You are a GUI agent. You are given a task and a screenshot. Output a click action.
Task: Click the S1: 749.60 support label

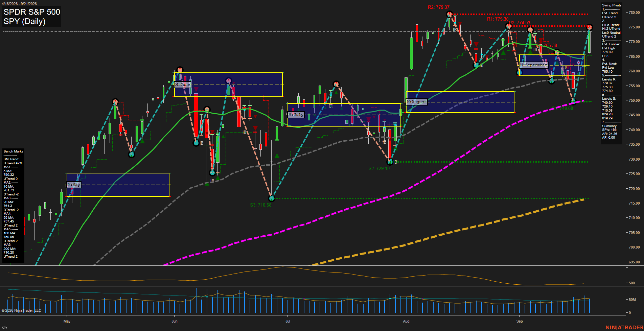click(562, 108)
